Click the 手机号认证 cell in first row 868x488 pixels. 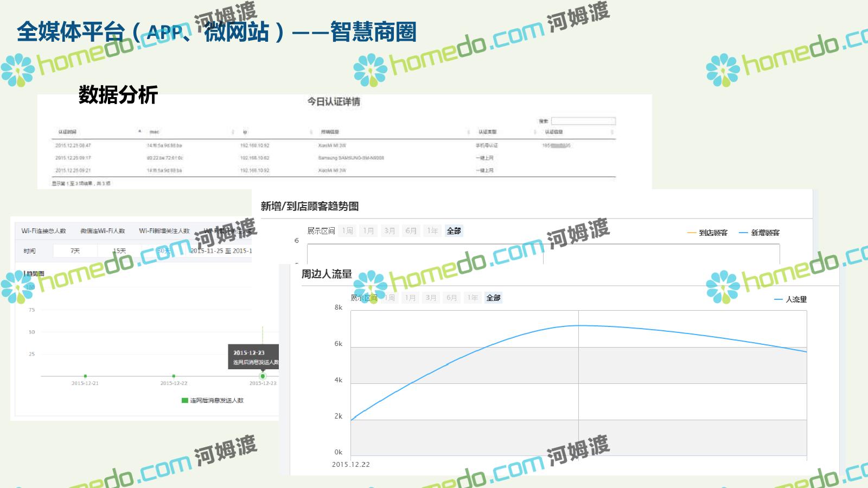click(x=487, y=145)
